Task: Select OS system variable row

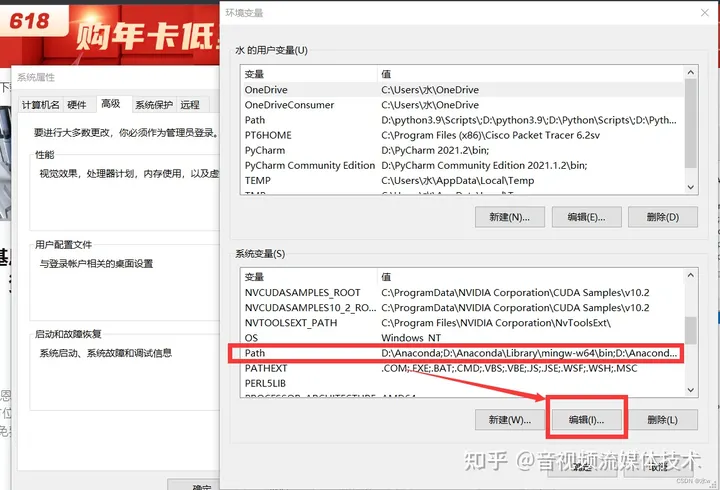Action: (462, 338)
